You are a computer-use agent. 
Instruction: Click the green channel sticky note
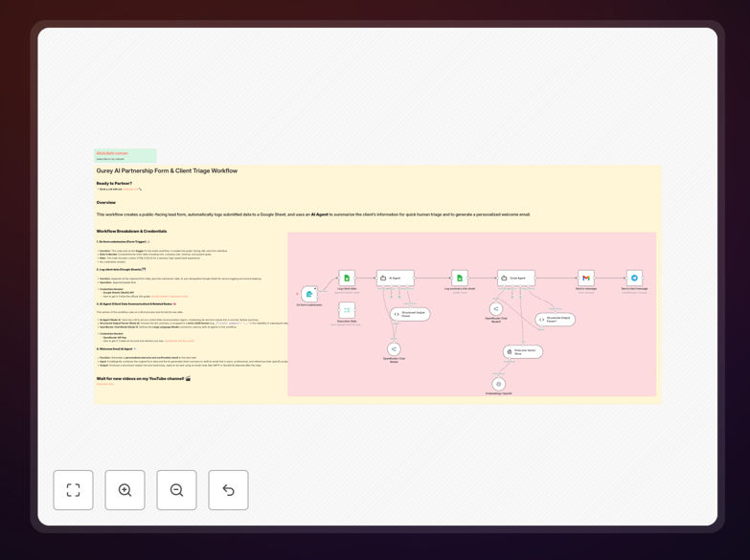point(125,155)
